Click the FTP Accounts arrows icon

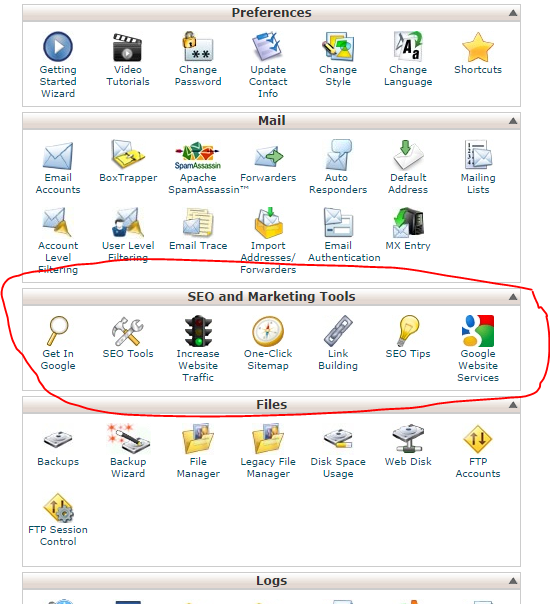pyautogui.click(x=478, y=439)
